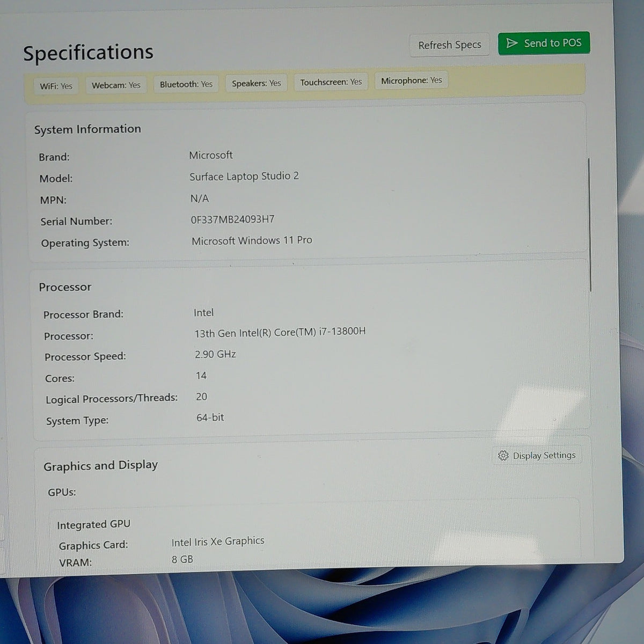Viewport: 644px width, 644px height.
Task: Click the MPN value N/A
Action: pyautogui.click(x=200, y=199)
